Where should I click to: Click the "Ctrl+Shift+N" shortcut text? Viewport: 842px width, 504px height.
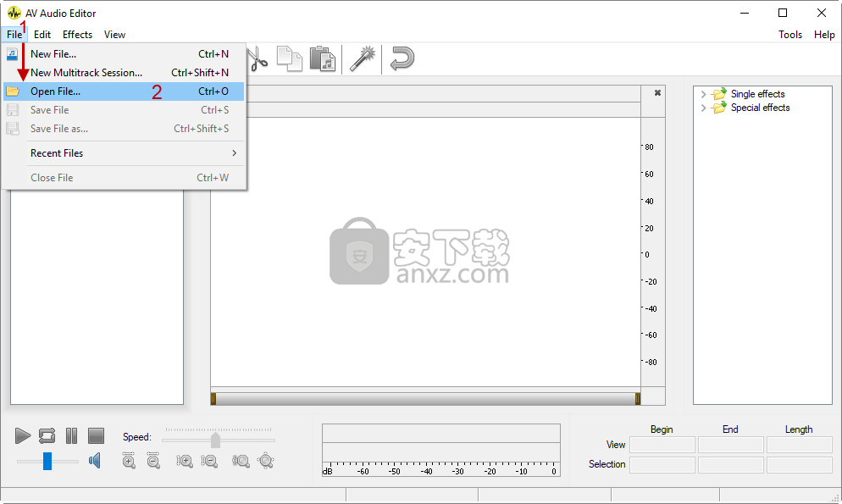tap(200, 73)
